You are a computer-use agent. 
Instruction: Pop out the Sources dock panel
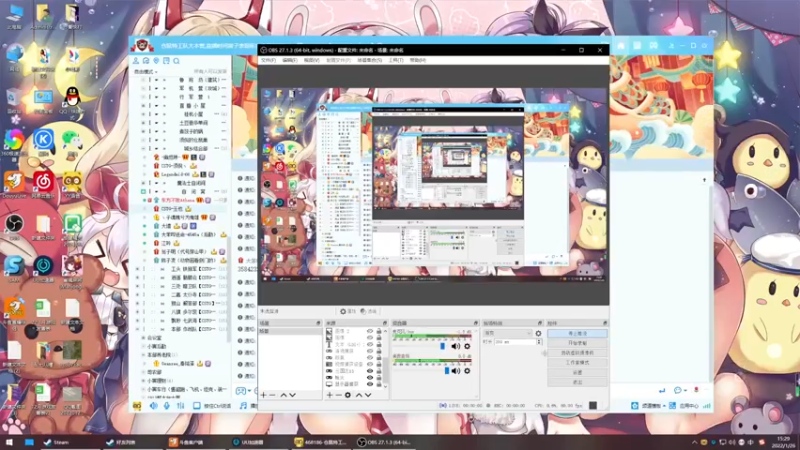point(385,323)
